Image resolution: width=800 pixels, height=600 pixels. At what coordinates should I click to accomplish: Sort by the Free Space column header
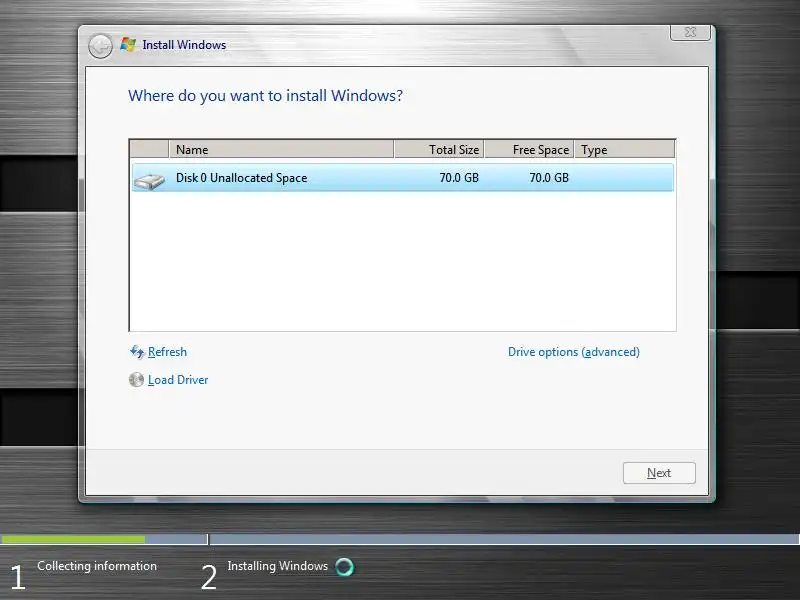point(529,149)
